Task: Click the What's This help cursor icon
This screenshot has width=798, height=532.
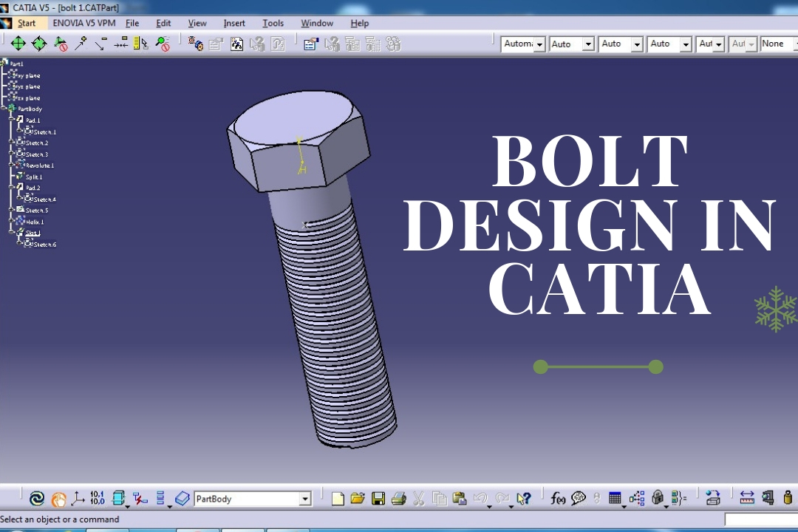Action: pos(523,499)
